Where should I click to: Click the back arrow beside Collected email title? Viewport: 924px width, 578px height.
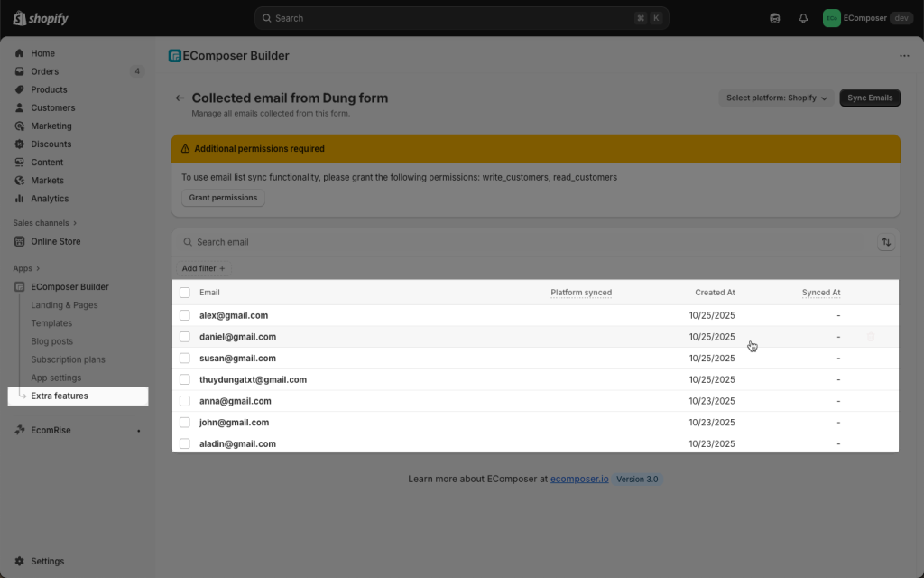(x=180, y=98)
